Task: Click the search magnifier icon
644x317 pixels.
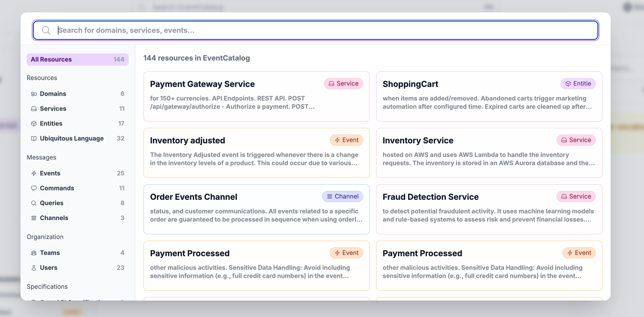Action: (x=46, y=30)
